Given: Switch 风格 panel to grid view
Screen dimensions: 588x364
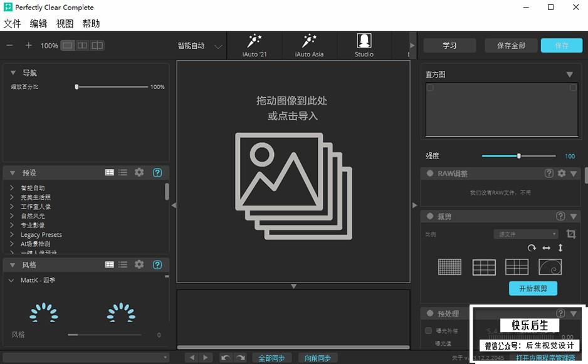Looking at the screenshot, I should click(x=110, y=264).
